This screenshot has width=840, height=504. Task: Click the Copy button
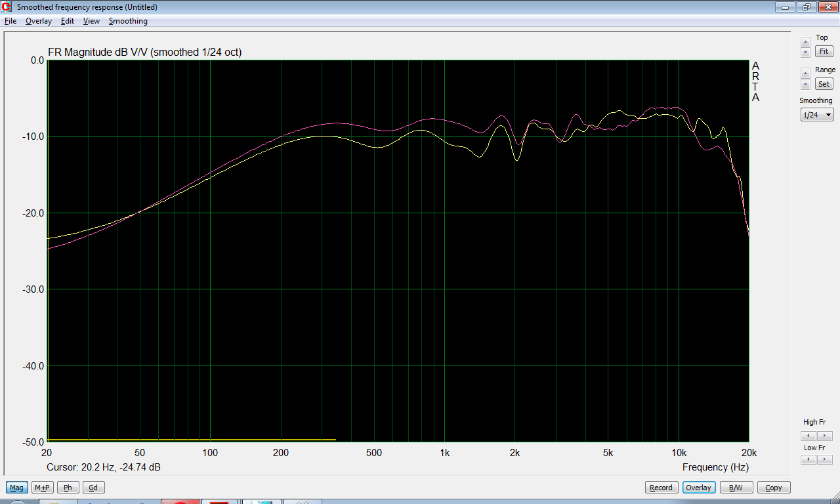point(774,488)
